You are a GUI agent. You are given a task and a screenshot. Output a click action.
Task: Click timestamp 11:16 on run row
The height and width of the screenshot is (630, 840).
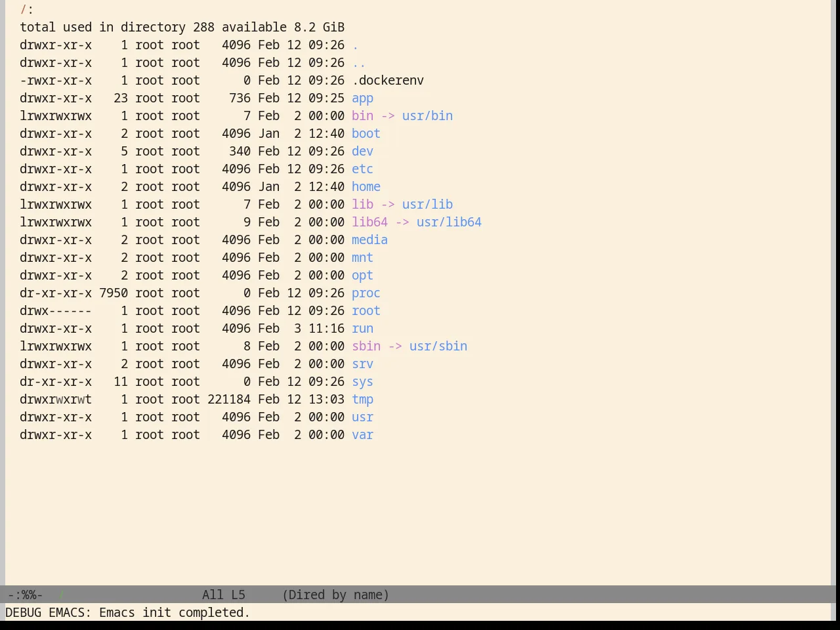pos(326,329)
